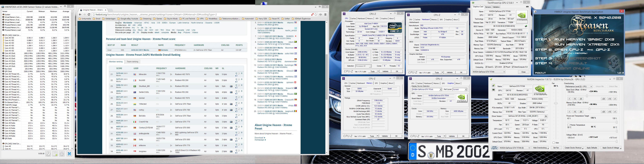Click the HWiNFO clock reset icon

(x=48, y=154)
